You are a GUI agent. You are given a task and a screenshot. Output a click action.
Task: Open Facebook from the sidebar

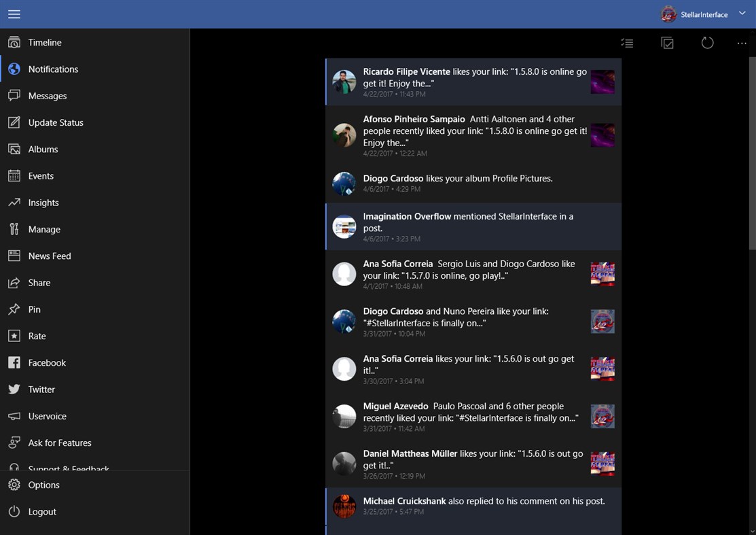[x=45, y=362]
